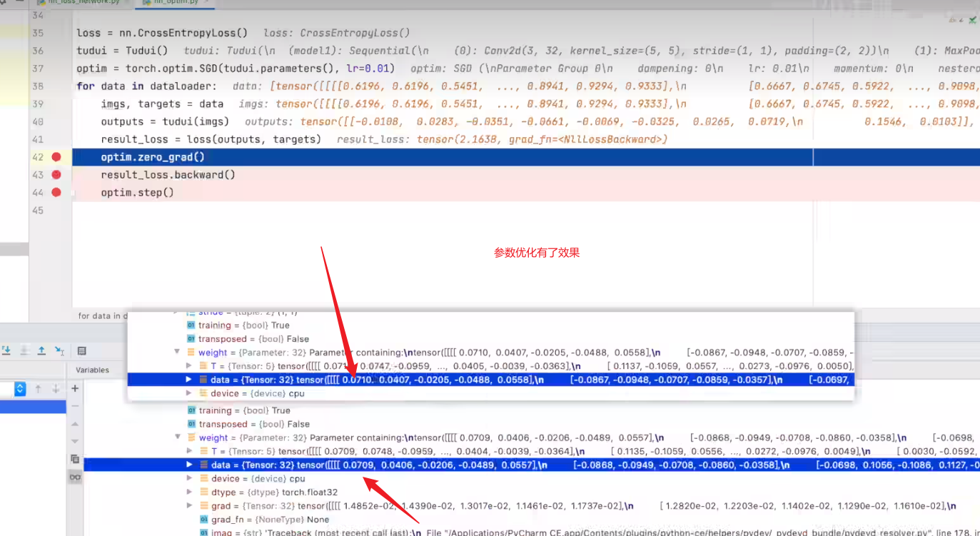Disable the breakpoint on line 44
This screenshot has height=536, width=980.
pos(56,193)
